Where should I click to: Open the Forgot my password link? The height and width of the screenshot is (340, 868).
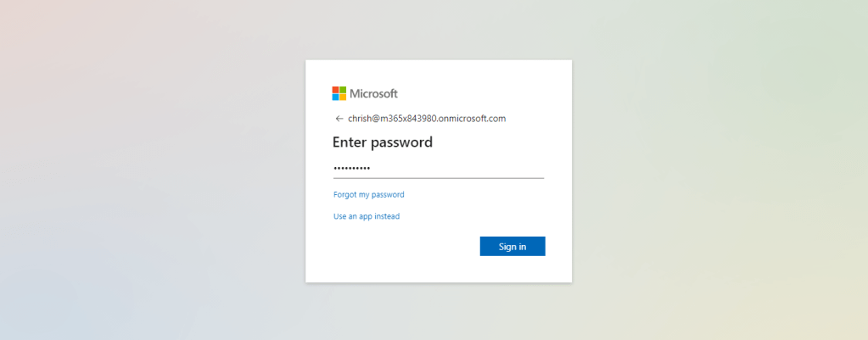point(369,194)
